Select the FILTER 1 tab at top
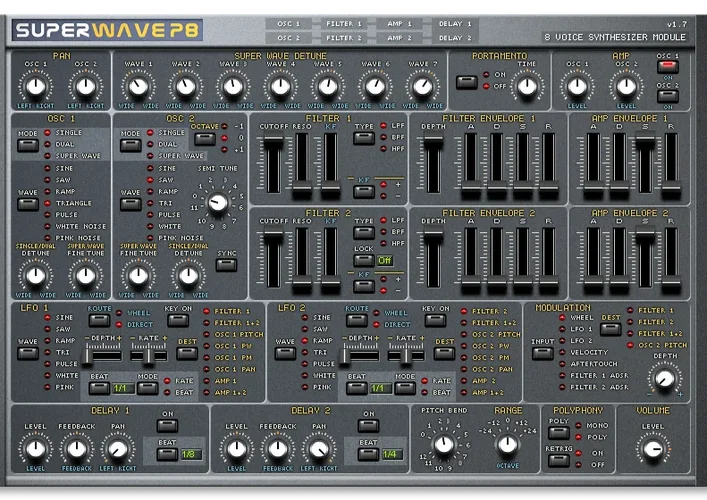This screenshot has width=707, height=500. 342,23
